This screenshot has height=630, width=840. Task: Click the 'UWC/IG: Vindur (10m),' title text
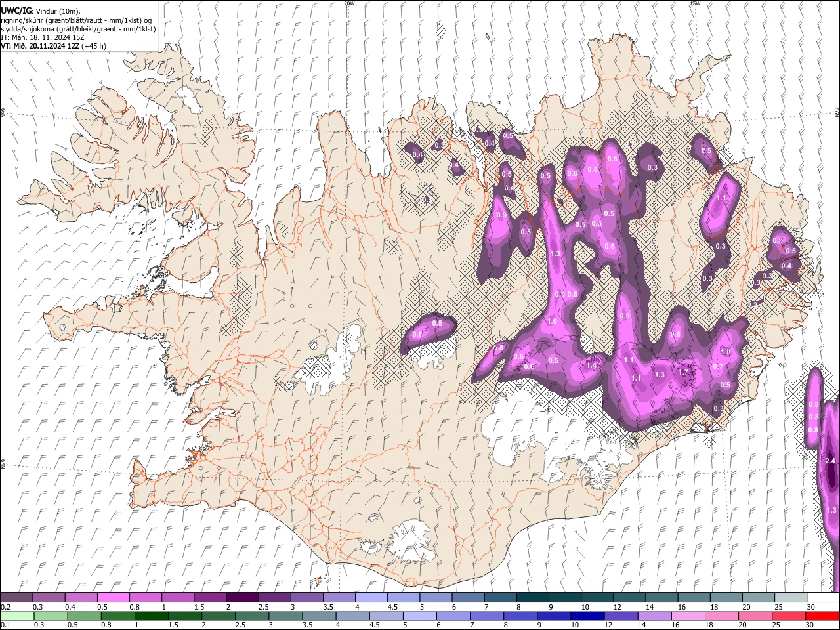[x=41, y=11]
